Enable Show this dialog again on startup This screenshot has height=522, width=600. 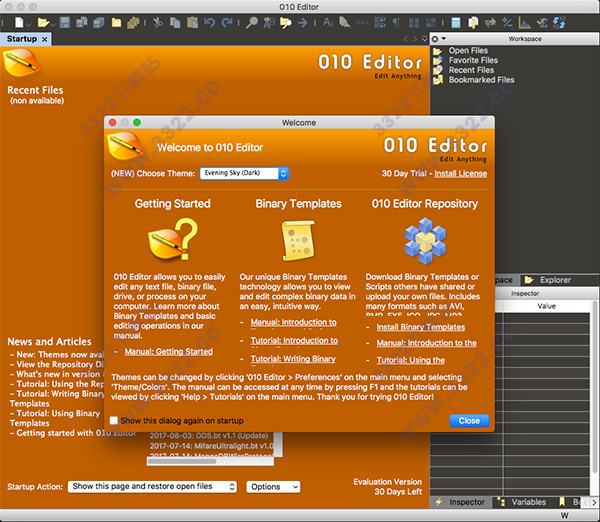point(114,420)
